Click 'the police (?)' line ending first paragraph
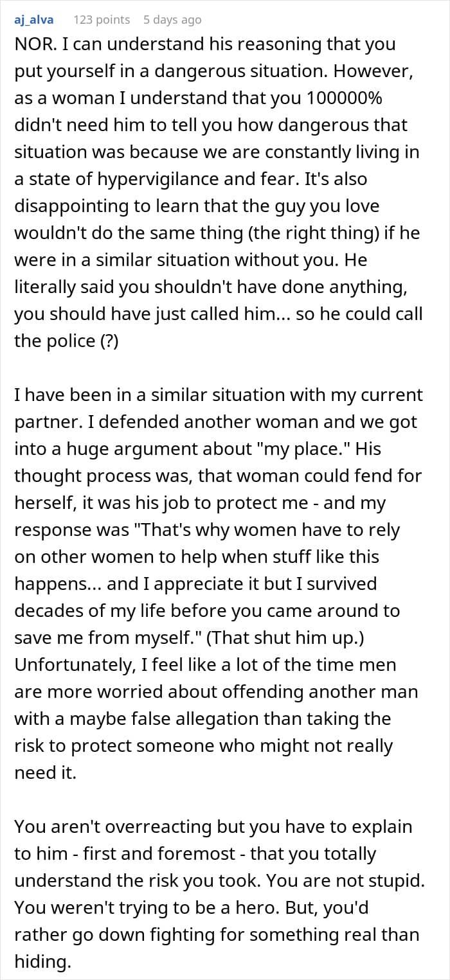This screenshot has width=450, height=980. tap(65, 341)
